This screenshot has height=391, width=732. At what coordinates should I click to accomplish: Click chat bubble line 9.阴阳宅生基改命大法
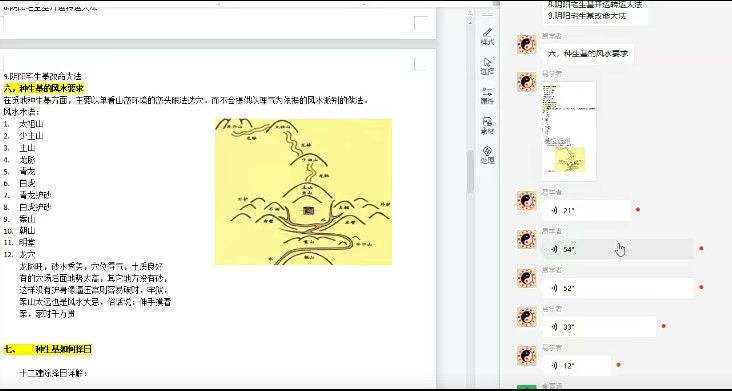(587, 15)
